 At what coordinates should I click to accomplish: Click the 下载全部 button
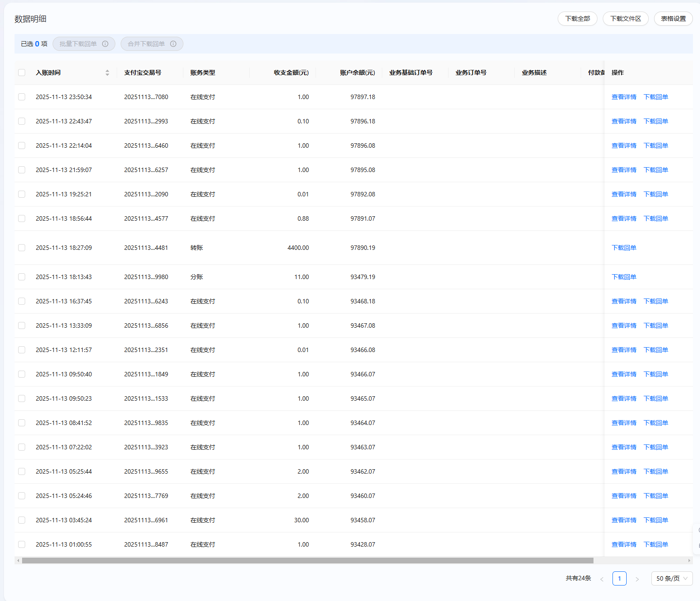[x=577, y=19]
